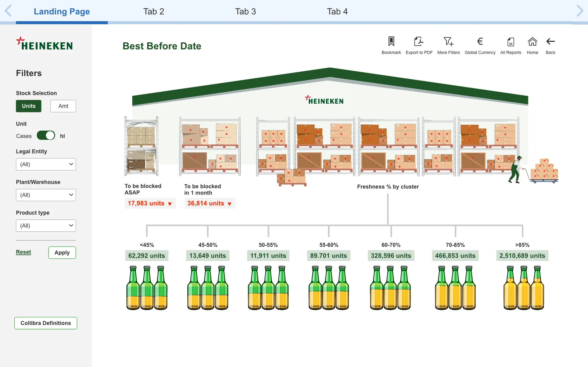The height and width of the screenshot is (367, 588).
Task: Open the Product type dropdown
Action: click(46, 226)
